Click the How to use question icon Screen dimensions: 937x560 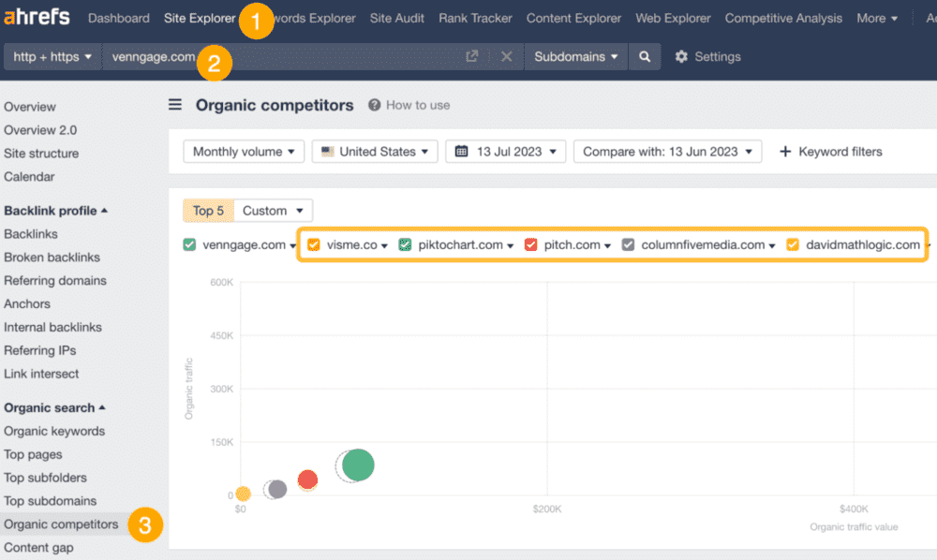[x=374, y=105]
